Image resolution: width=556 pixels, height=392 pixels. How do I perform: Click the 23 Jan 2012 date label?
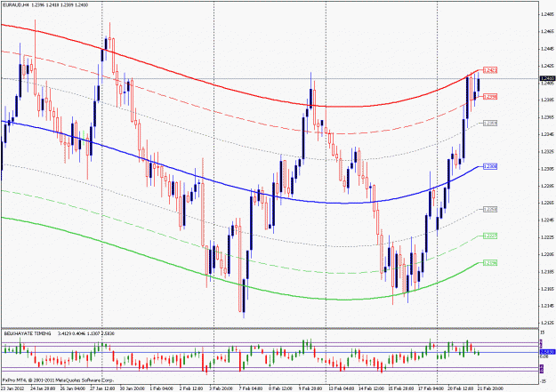[x=13, y=388]
